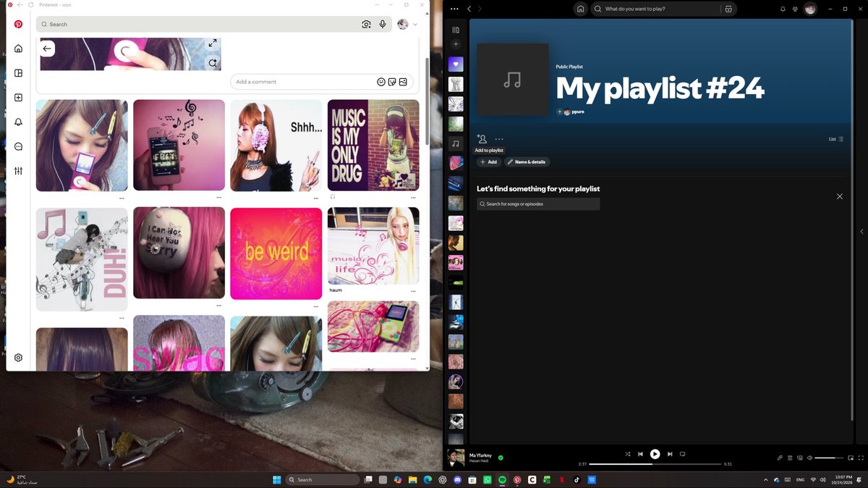Show hidden icons in the system tray
Screen dimensions: 868x488
pyautogui.click(x=765, y=479)
